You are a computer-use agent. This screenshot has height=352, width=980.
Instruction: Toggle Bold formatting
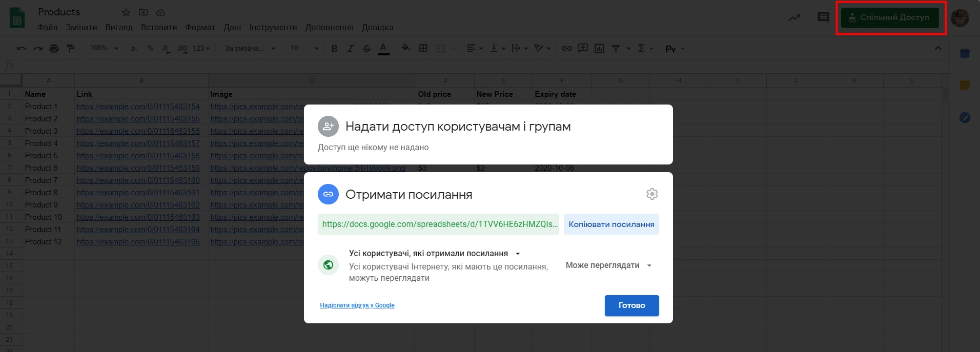click(x=334, y=48)
